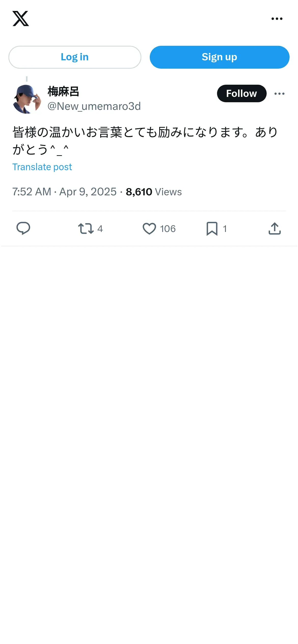Click the Japanese post text body
The image size is (298, 644).
[x=145, y=140]
